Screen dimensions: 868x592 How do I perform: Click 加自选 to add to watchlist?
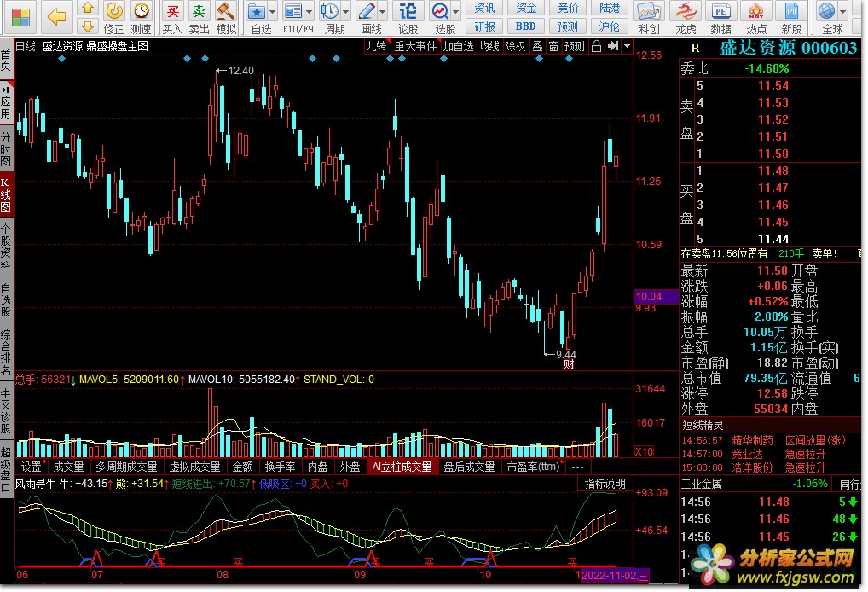click(459, 47)
